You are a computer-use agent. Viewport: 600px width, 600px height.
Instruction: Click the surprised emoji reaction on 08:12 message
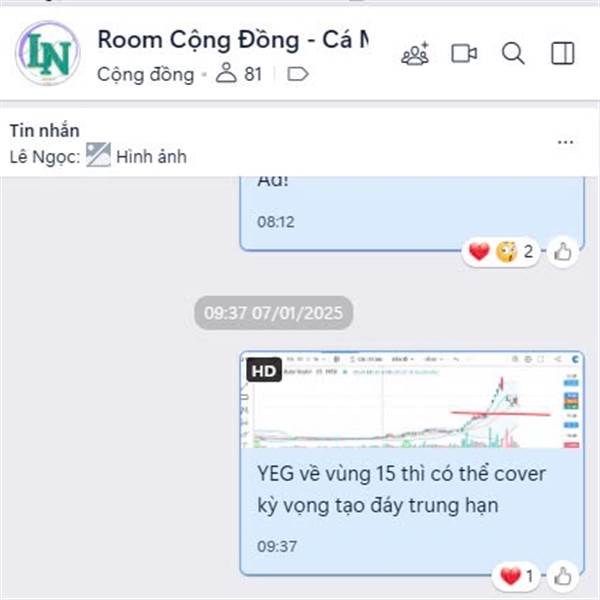tap(506, 252)
